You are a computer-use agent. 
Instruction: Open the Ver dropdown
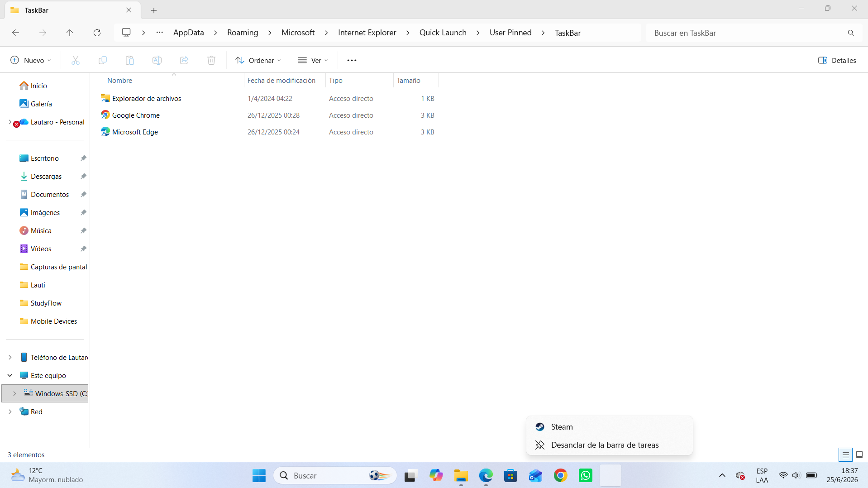point(313,60)
